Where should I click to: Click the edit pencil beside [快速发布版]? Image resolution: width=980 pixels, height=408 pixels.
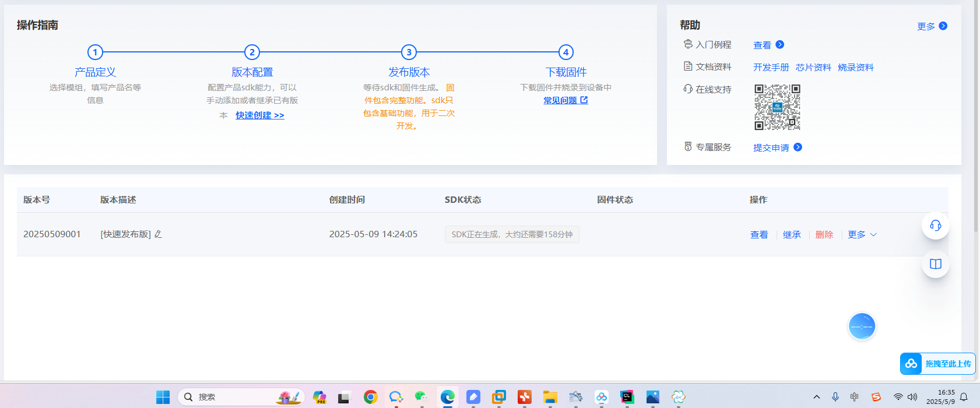(158, 234)
